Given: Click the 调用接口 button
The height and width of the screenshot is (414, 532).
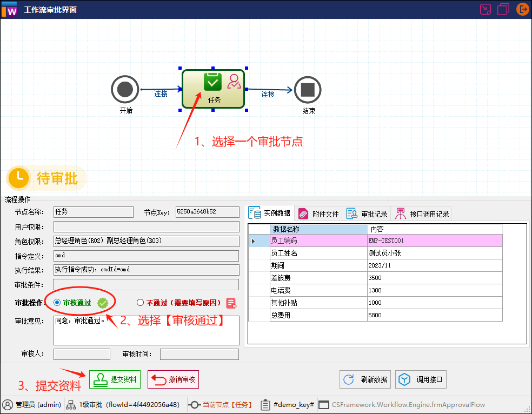Looking at the screenshot, I should [421, 379].
